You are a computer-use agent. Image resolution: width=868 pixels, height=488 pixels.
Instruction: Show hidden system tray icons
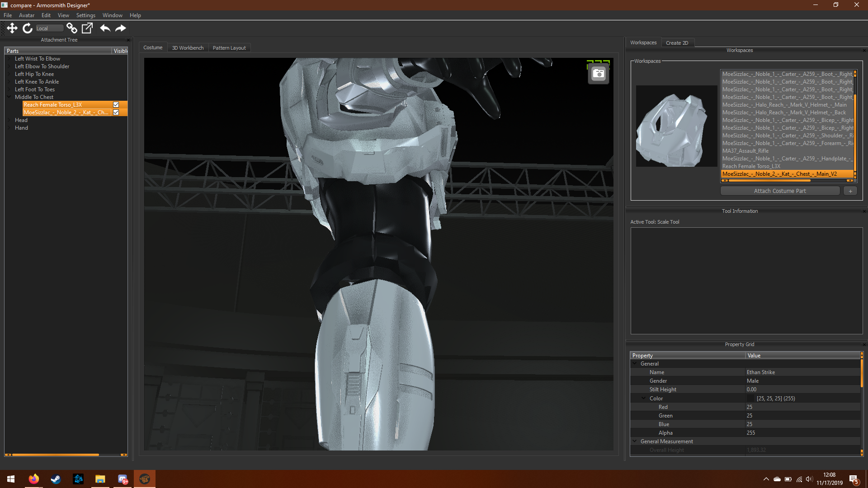coord(766,479)
